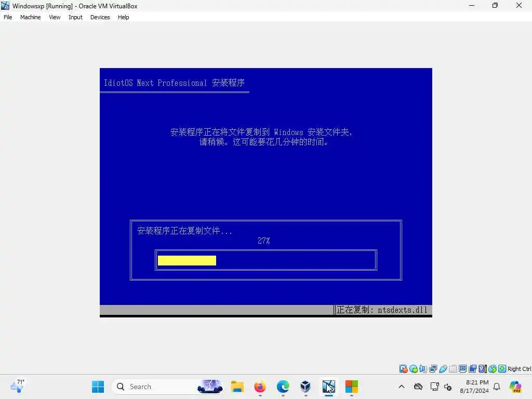Viewport: 532px width, 399px height.
Task: Click the IdiotOS Next Professional setup title
Action: 174,83
